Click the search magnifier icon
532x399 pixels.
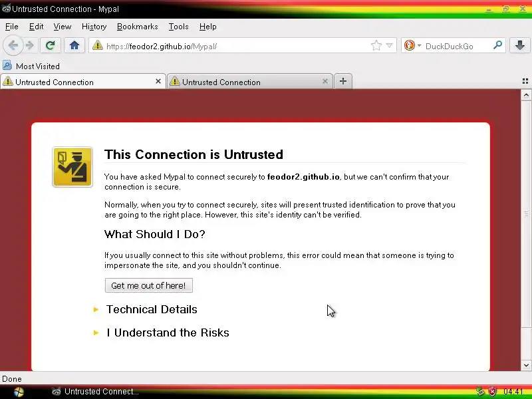coord(497,45)
